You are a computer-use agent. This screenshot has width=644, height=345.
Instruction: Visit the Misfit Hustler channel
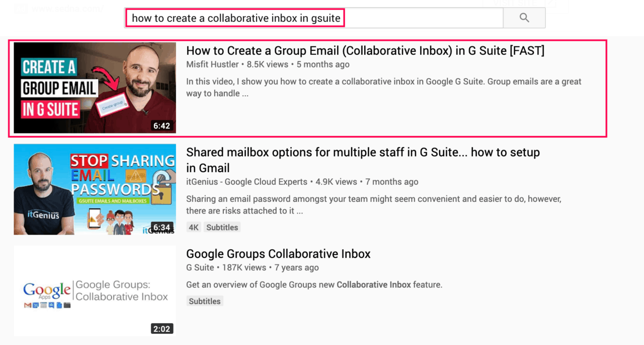point(213,64)
